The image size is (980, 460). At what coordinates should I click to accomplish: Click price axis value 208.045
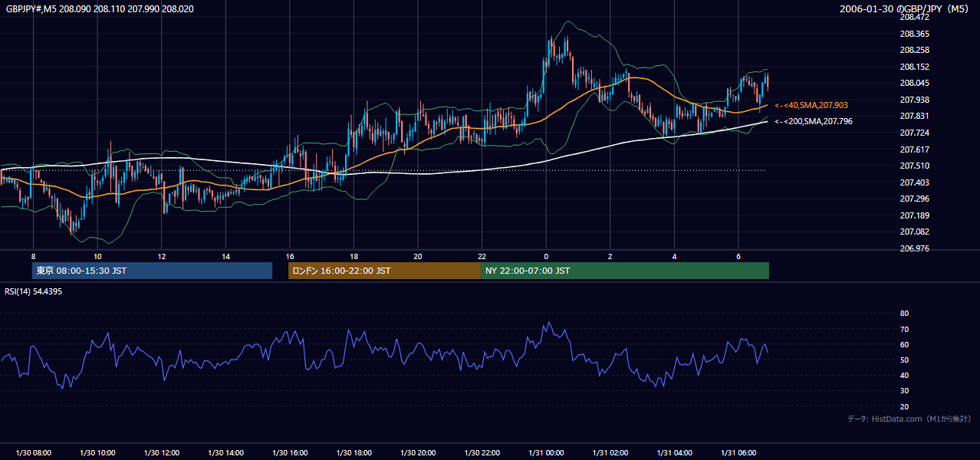[x=915, y=83]
